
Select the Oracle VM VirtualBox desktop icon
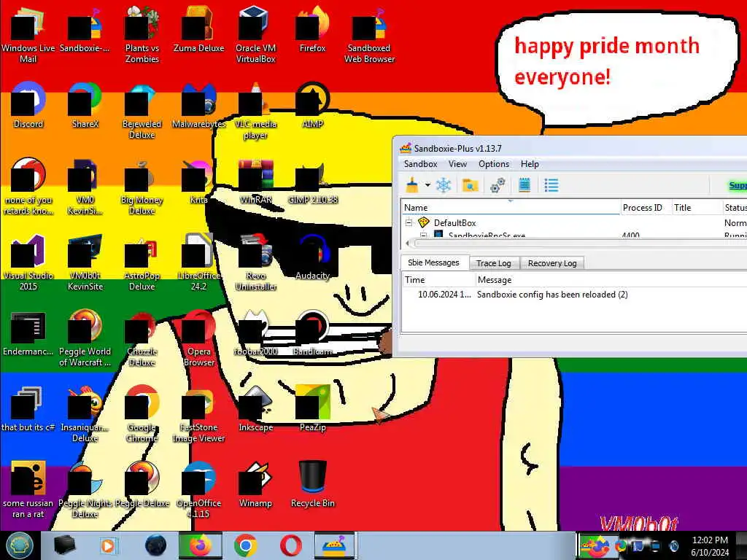point(255,36)
